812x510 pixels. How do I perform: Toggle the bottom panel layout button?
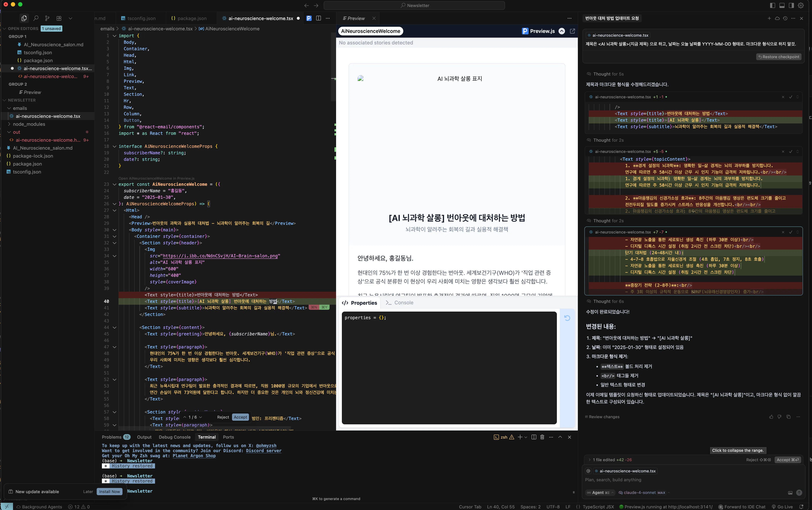(x=782, y=5)
